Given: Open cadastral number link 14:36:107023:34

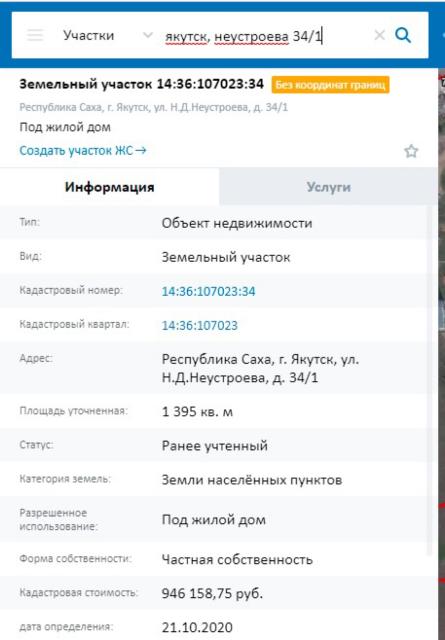Looking at the screenshot, I should pyautogui.click(x=208, y=291).
